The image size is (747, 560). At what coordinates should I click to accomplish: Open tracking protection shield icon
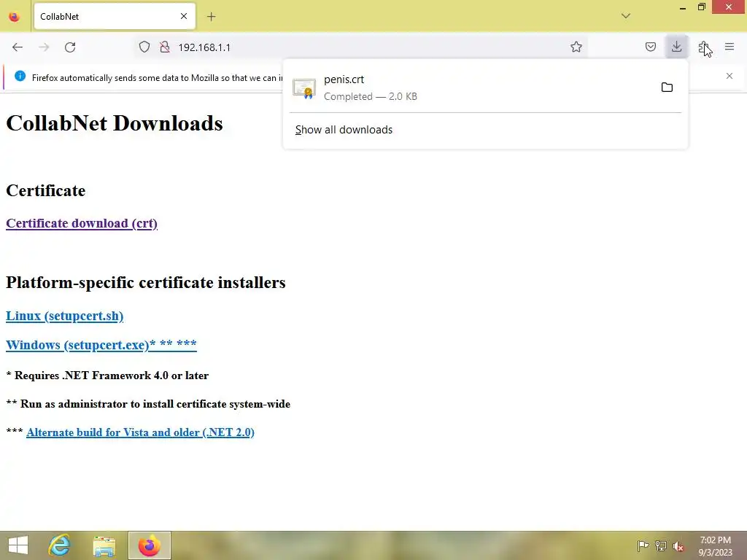[144, 47]
